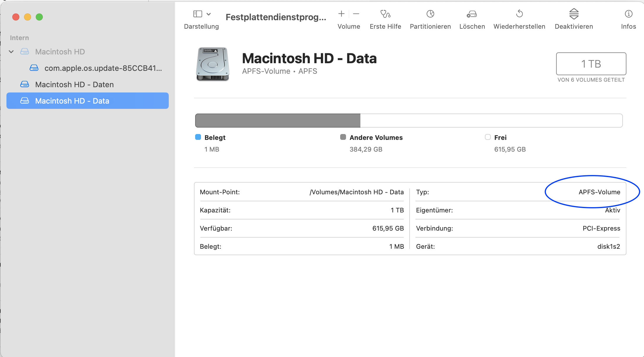Open the Darstellung sidebar view dropdown
644x357 pixels.
pos(198,14)
